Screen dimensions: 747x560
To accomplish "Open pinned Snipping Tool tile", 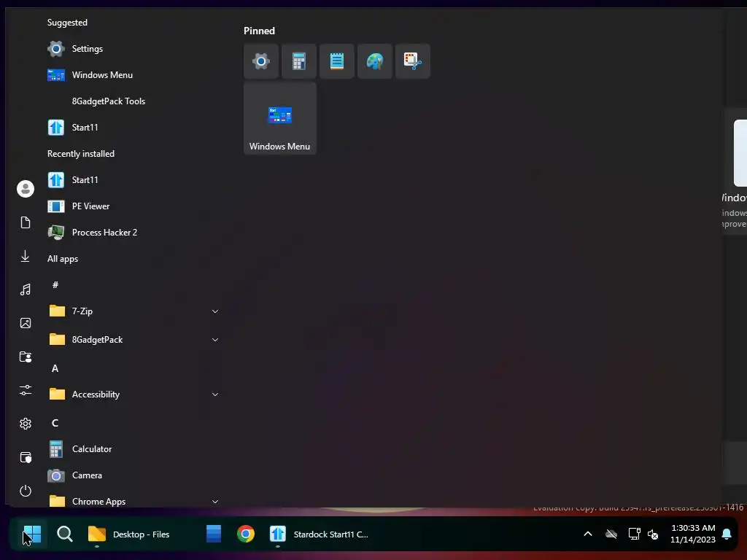I will (x=413, y=61).
